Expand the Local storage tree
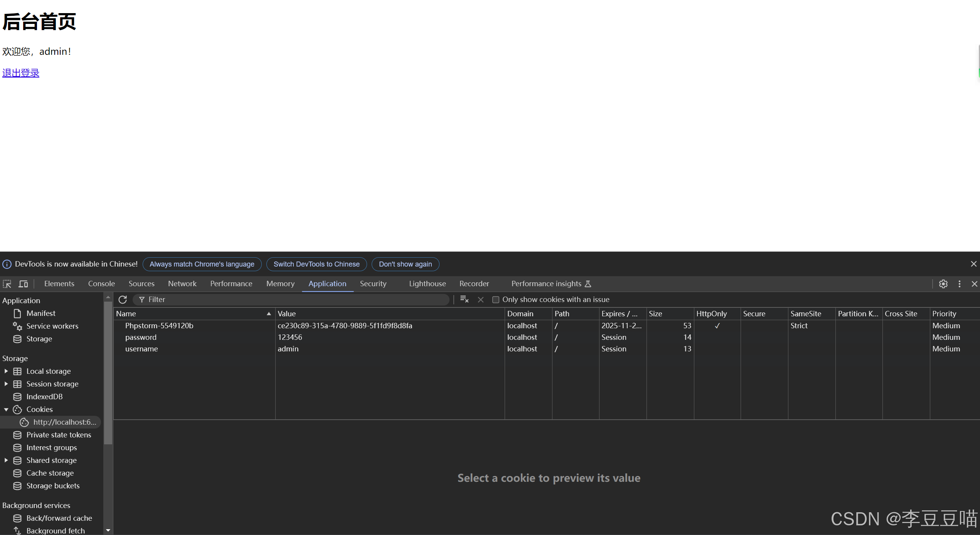980x535 pixels. click(x=6, y=371)
